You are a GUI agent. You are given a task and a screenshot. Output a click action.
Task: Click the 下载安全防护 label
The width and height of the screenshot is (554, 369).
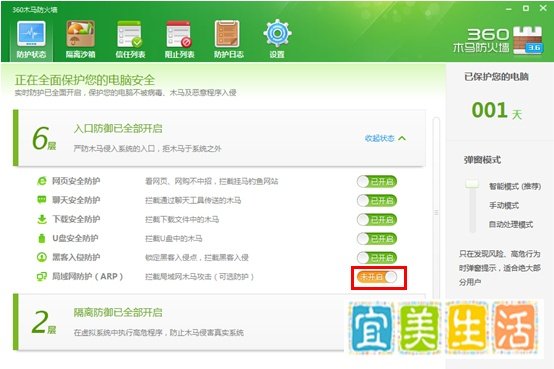(x=76, y=219)
